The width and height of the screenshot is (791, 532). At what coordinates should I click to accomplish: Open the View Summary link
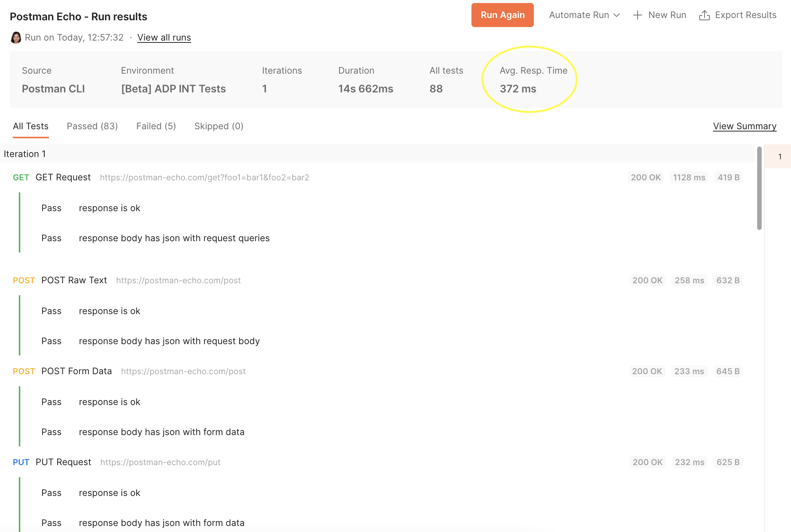744,126
